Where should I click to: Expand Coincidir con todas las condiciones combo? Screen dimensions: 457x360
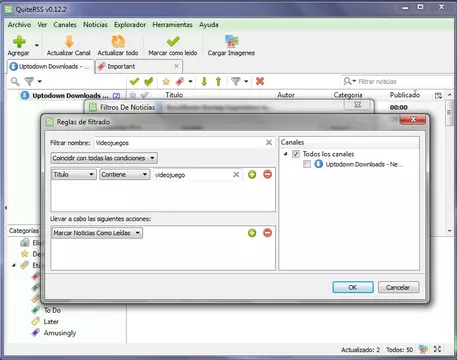click(104, 158)
